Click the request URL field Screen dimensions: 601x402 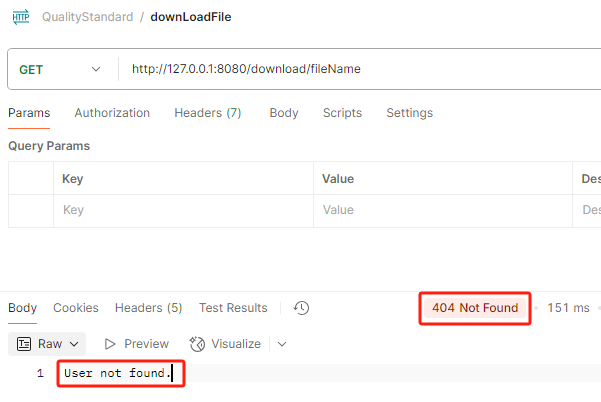click(360, 69)
